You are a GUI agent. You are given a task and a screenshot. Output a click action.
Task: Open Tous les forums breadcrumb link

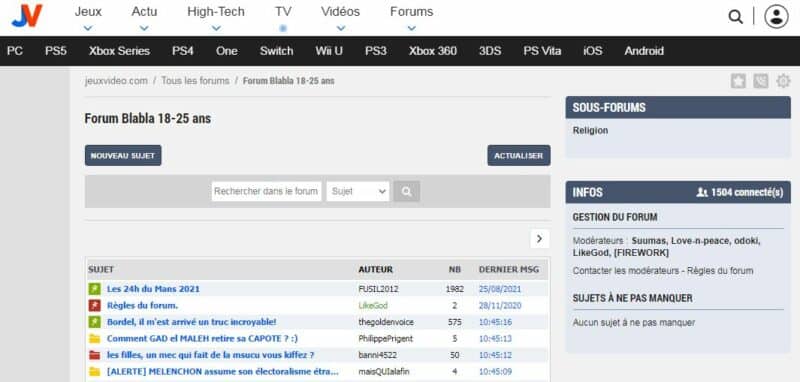(195, 81)
